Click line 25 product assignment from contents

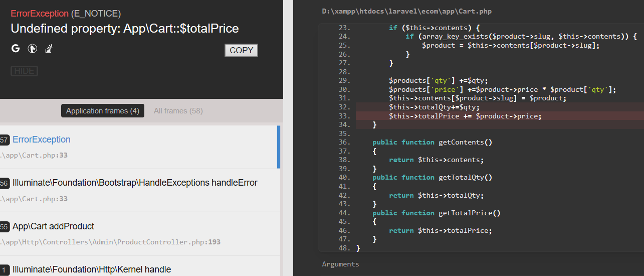pos(511,45)
